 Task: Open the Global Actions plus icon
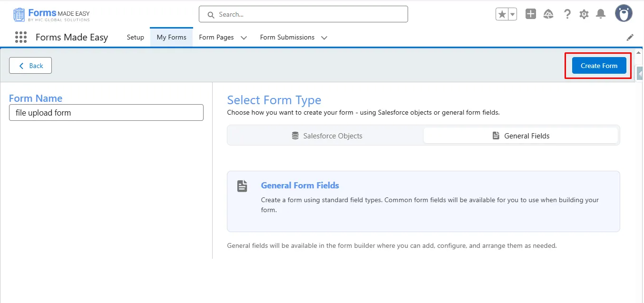(x=531, y=14)
